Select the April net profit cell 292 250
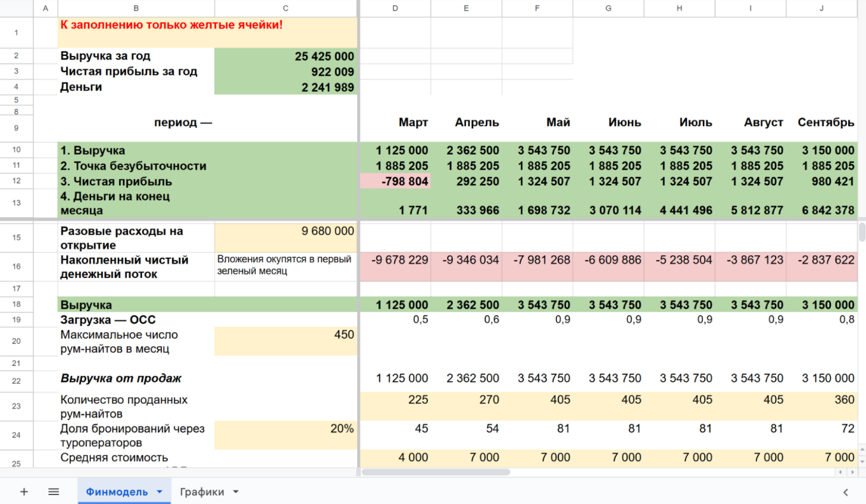This screenshot has height=504, width=866. (x=467, y=181)
